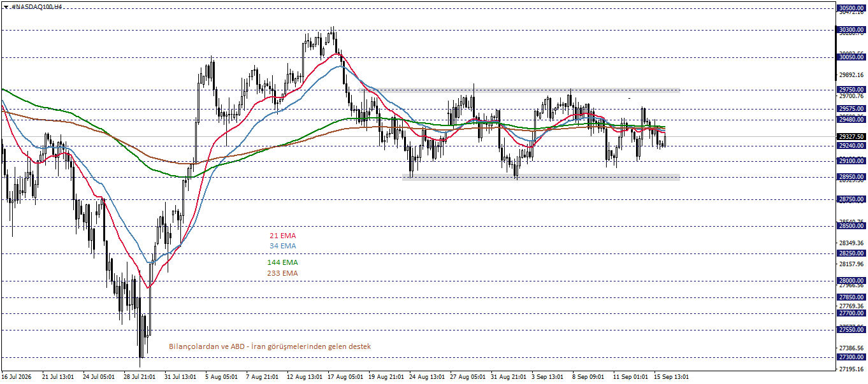Click the current price tag 29327.50

click(851, 136)
